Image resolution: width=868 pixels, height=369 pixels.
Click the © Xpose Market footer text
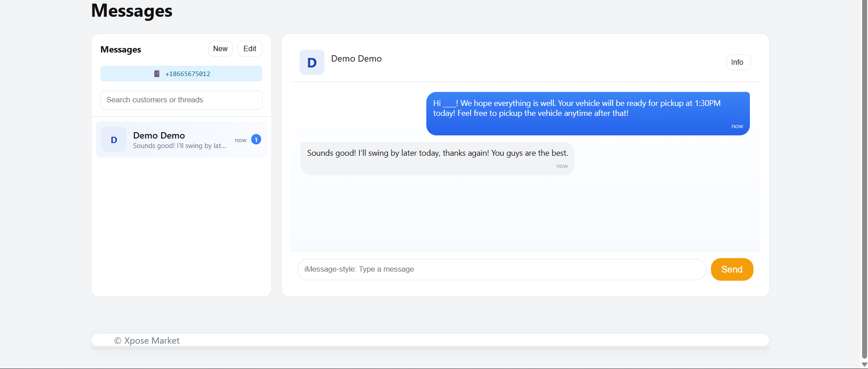click(147, 340)
